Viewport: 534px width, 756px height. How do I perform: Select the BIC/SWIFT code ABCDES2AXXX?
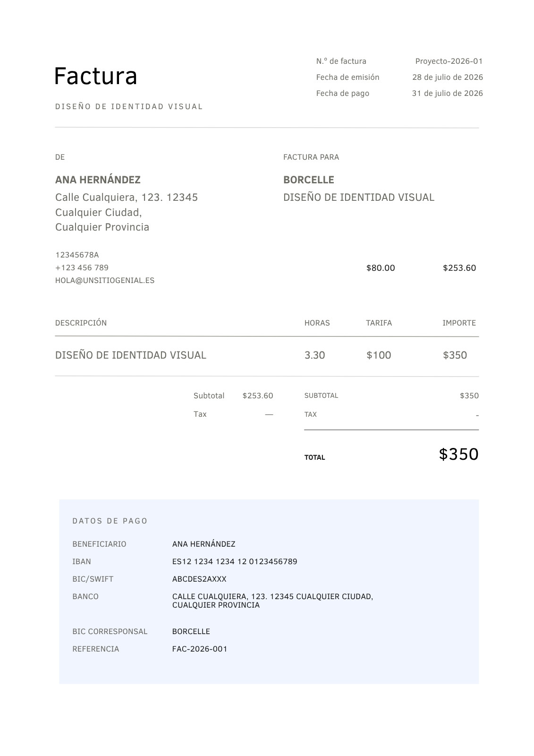click(199, 579)
